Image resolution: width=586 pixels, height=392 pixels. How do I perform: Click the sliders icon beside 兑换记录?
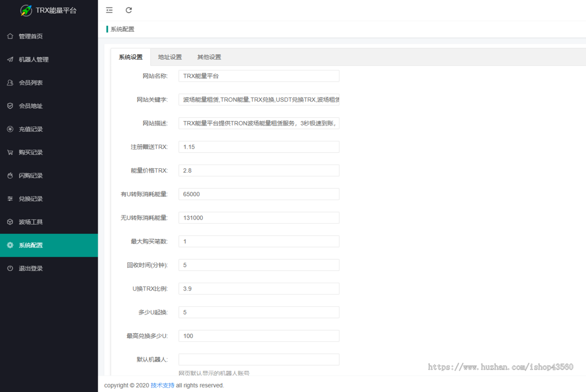10,199
